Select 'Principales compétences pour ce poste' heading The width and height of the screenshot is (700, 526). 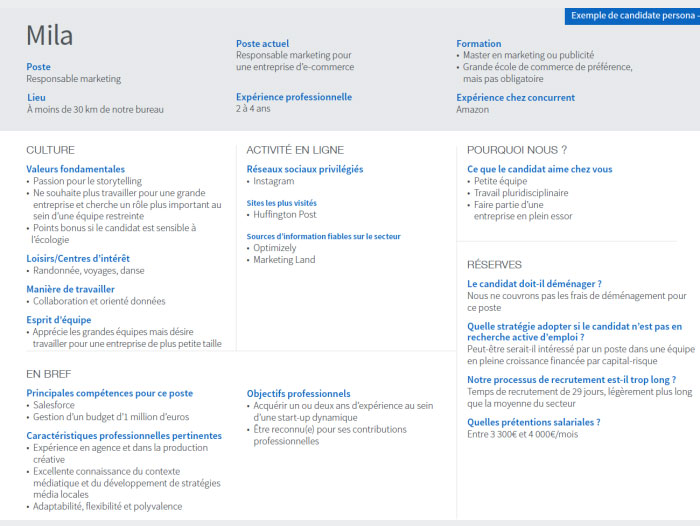tap(109, 394)
